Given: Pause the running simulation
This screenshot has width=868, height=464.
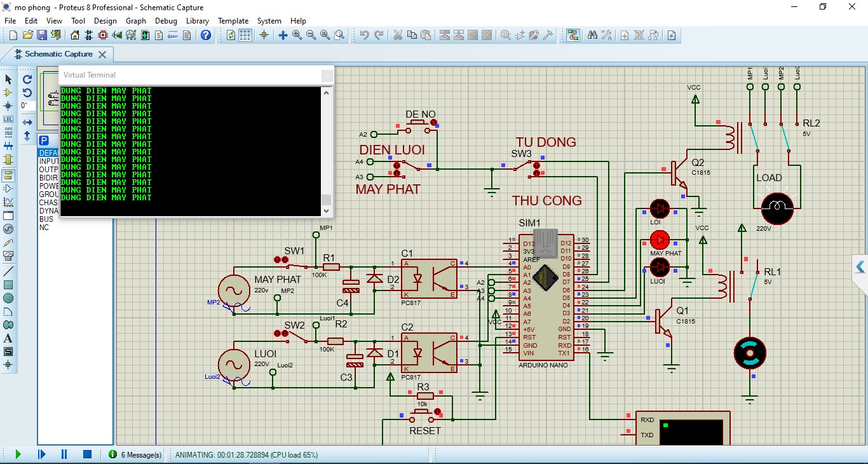Looking at the screenshot, I should pos(64,454).
